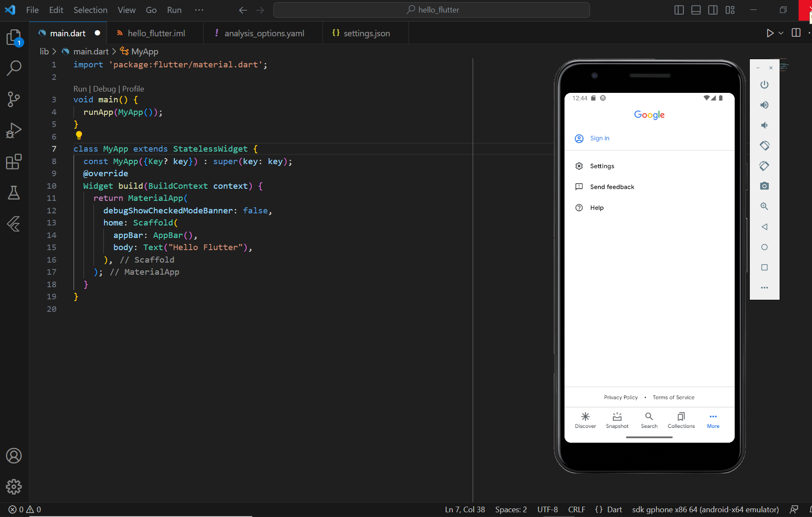Open the lib folder breadcrumb
The image size is (812, 517).
click(x=44, y=51)
